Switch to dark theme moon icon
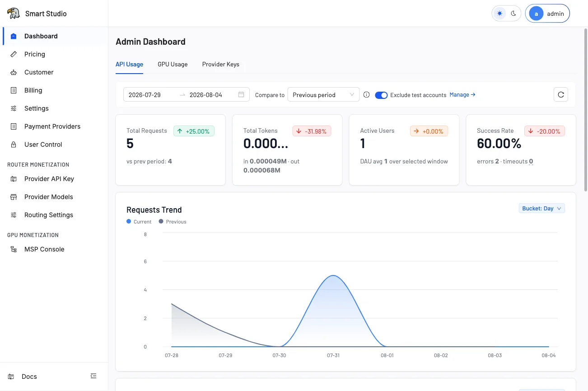Image resolution: width=588 pixels, height=391 pixels. 513,14
